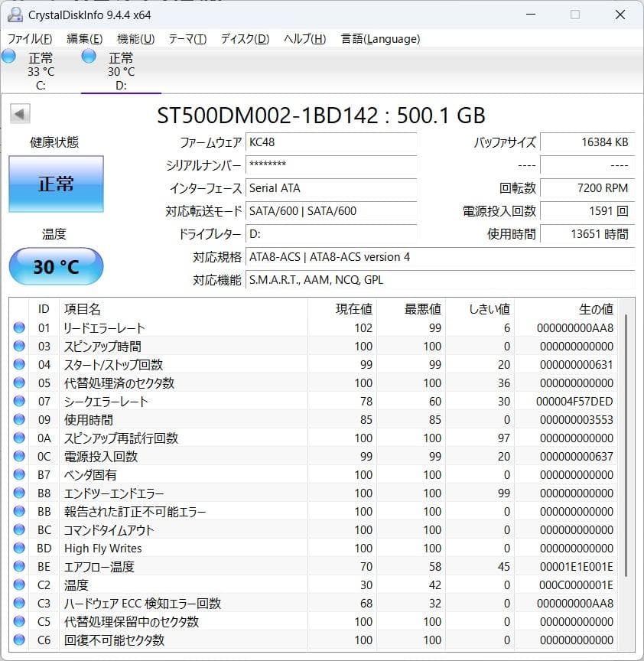
Task: Click the blue health indicator for drive D:
Action: [x=88, y=55]
